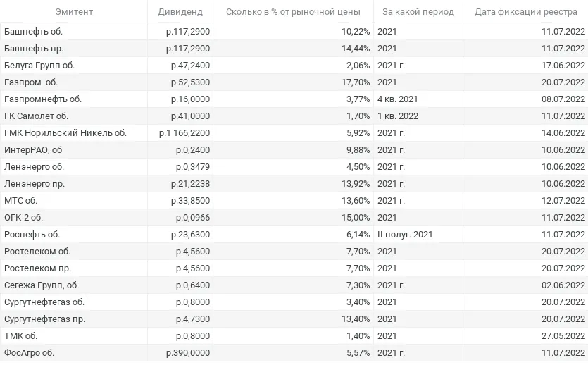Click the Ленэнерго пр. issuer cell
Image resolution: width=588 pixels, height=377 pixels.
tap(35, 183)
